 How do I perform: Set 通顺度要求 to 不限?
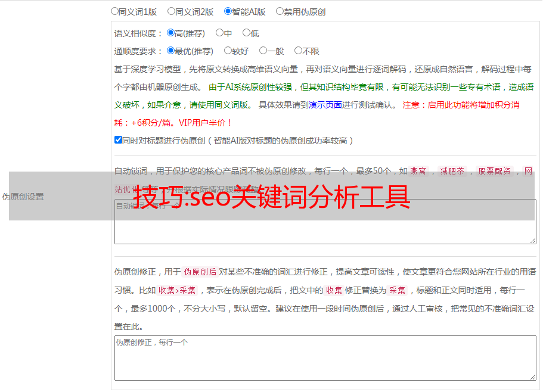point(298,51)
